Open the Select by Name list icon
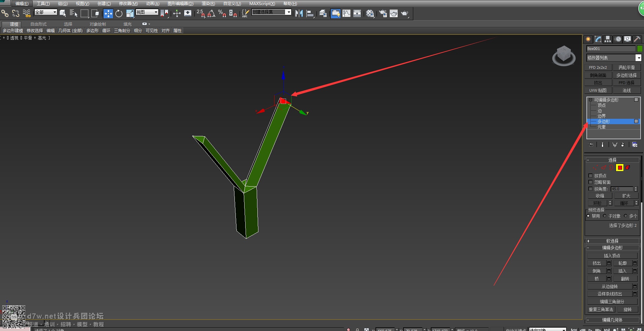Image resolution: width=644 pixels, height=331 pixels. point(74,13)
